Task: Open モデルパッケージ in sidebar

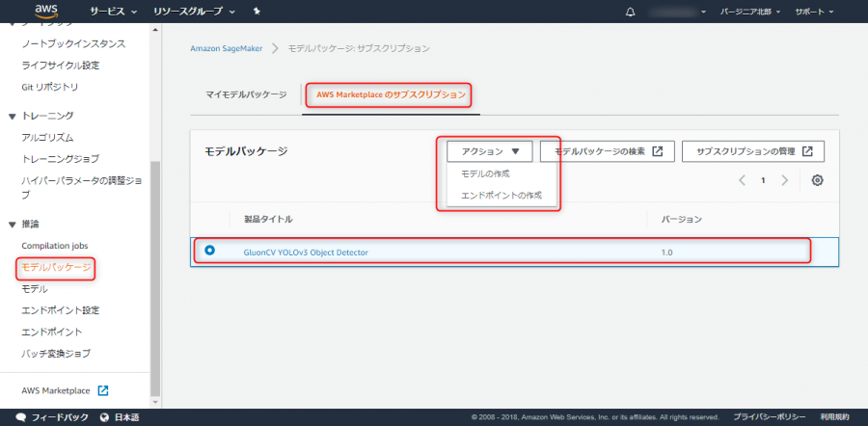Action: pyautogui.click(x=56, y=267)
